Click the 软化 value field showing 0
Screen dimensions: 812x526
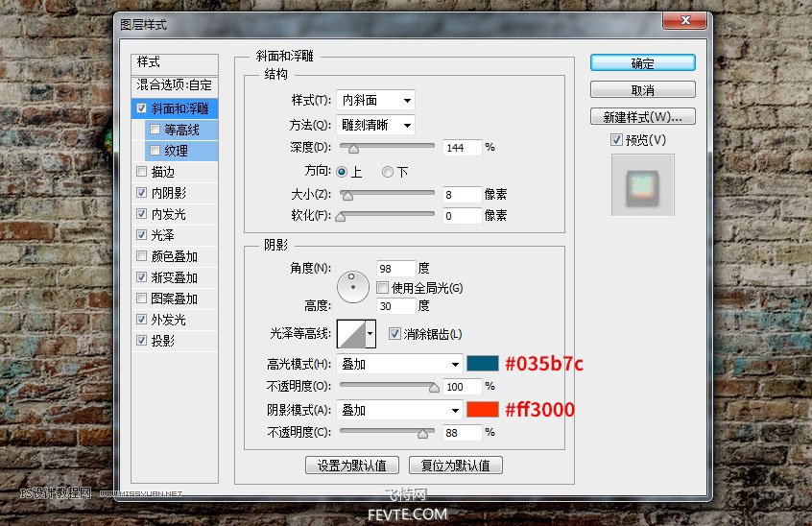tap(462, 216)
